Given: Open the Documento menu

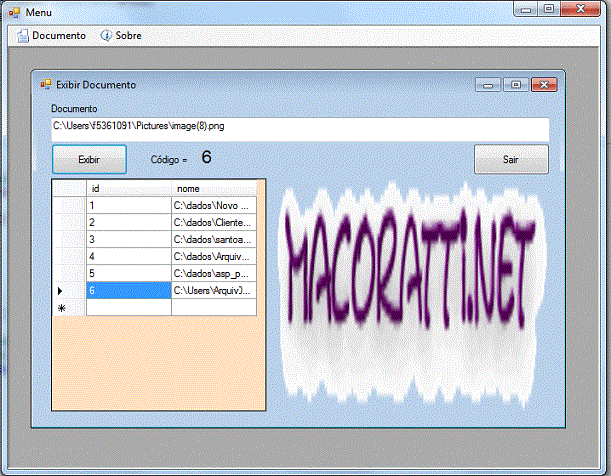Looking at the screenshot, I should 51,35.
